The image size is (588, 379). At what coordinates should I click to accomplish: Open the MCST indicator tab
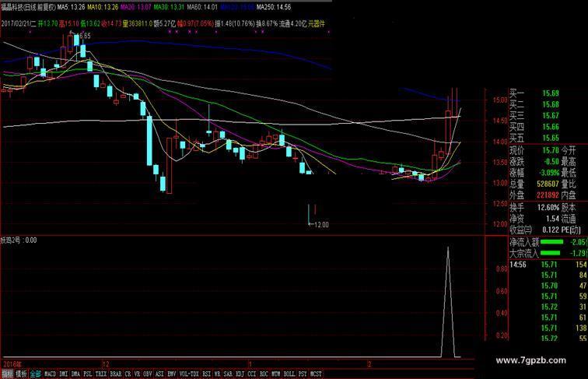(316, 374)
